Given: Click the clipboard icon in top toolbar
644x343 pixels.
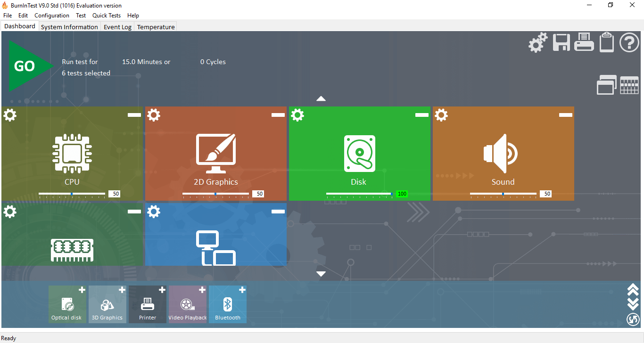Looking at the screenshot, I should point(606,43).
